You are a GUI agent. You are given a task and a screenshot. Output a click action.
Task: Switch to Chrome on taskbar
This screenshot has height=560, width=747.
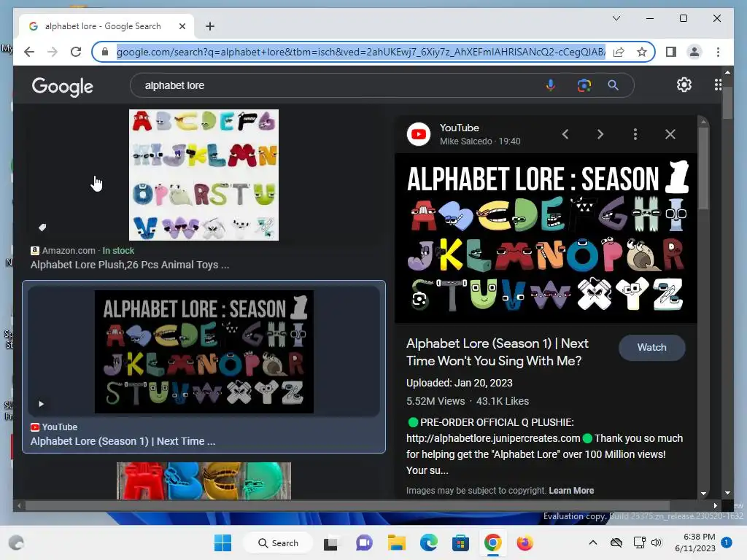click(492, 542)
